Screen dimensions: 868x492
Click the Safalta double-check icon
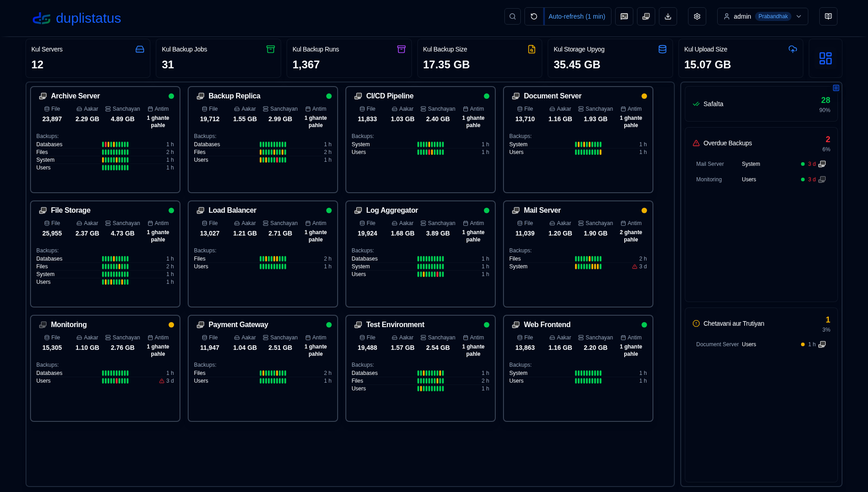point(696,104)
